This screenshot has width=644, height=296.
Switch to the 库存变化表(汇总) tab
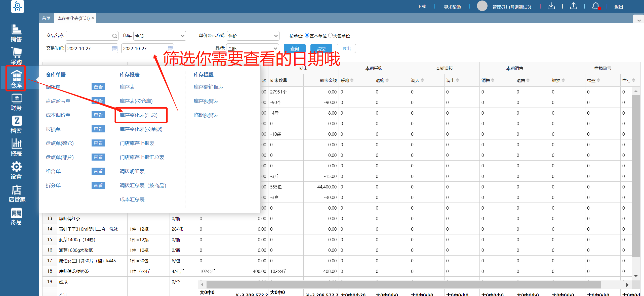[x=73, y=18]
